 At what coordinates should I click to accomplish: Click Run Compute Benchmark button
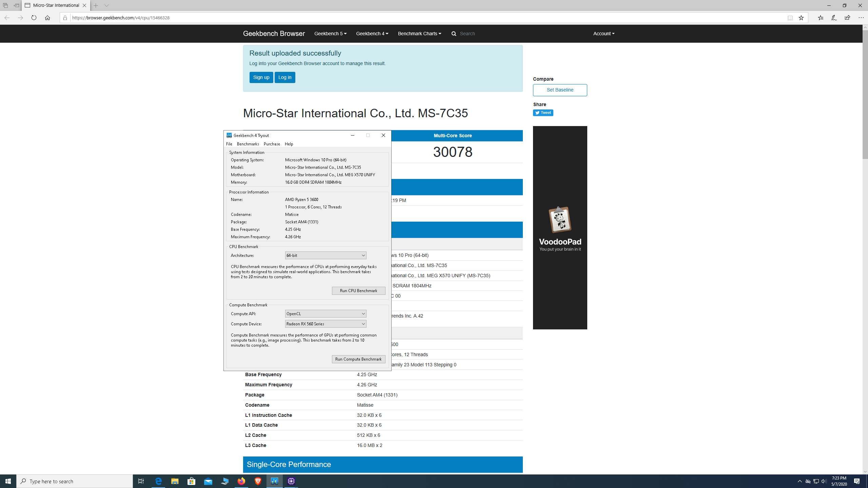coord(358,359)
